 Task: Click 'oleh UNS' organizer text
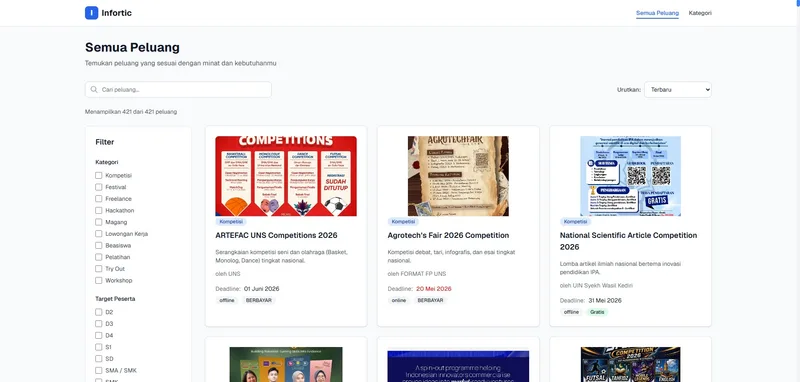[x=228, y=274]
